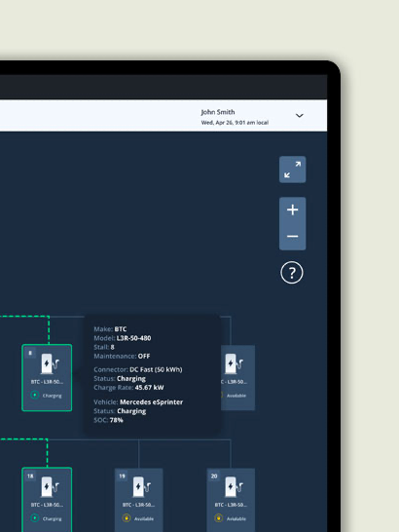399x532 pixels.
Task: Select charger stall 19 card
Action: 138,500
